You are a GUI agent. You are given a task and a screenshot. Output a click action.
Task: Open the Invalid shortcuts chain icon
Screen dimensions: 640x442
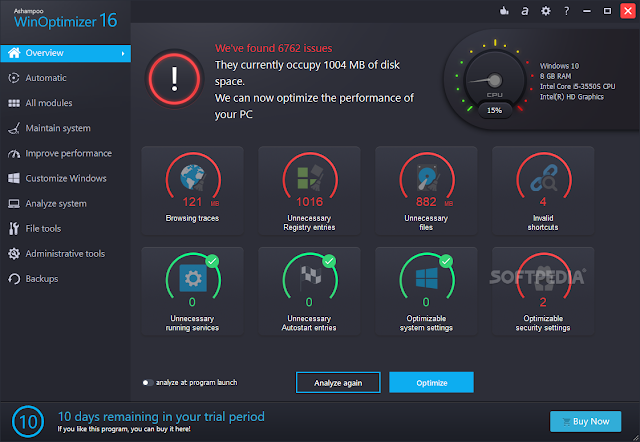coord(544,178)
